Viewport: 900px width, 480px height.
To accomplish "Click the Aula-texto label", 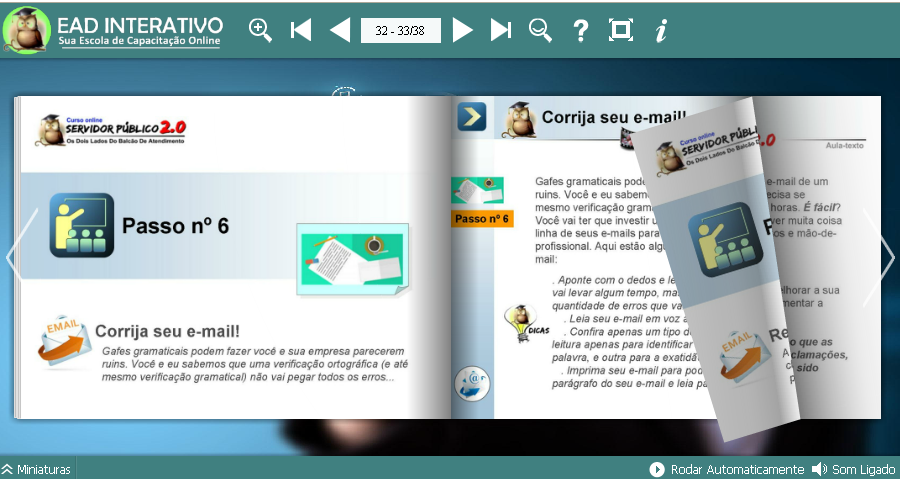I will tap(844, 146).
